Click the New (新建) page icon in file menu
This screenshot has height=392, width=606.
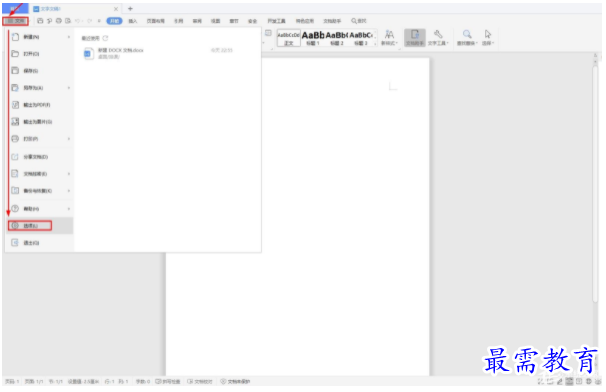15,37
